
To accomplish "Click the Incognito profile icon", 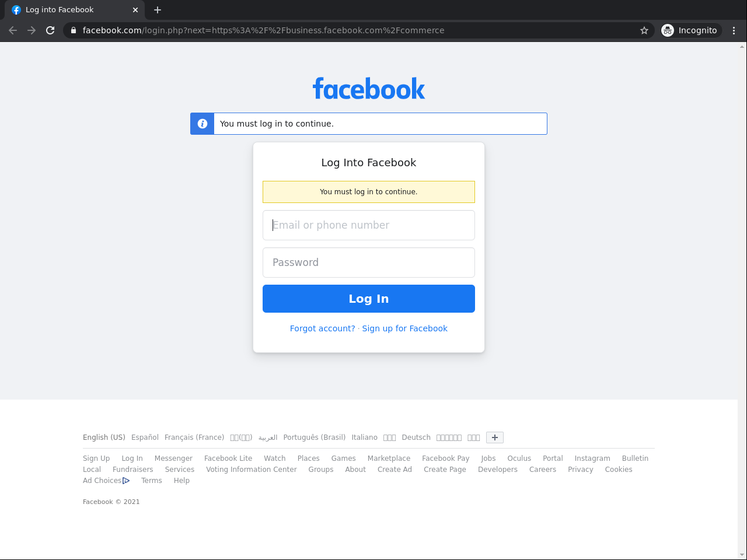I will (x=668, y=30).
